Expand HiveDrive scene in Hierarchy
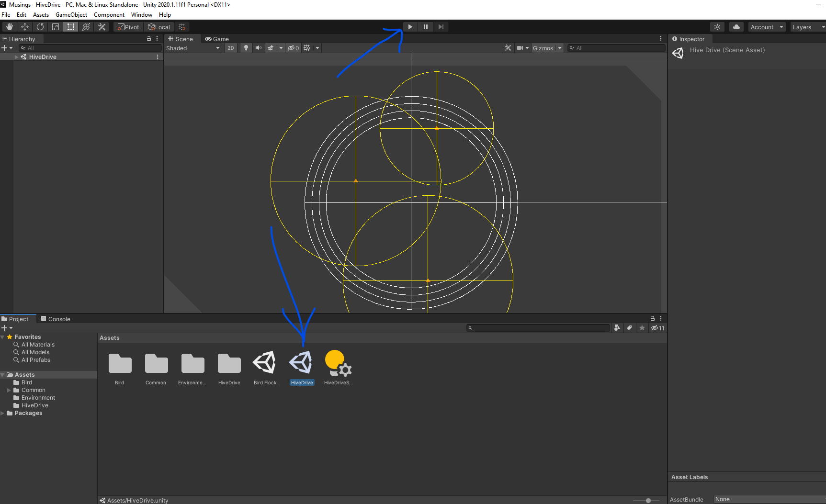826x504 pixels. pos(17,57)
